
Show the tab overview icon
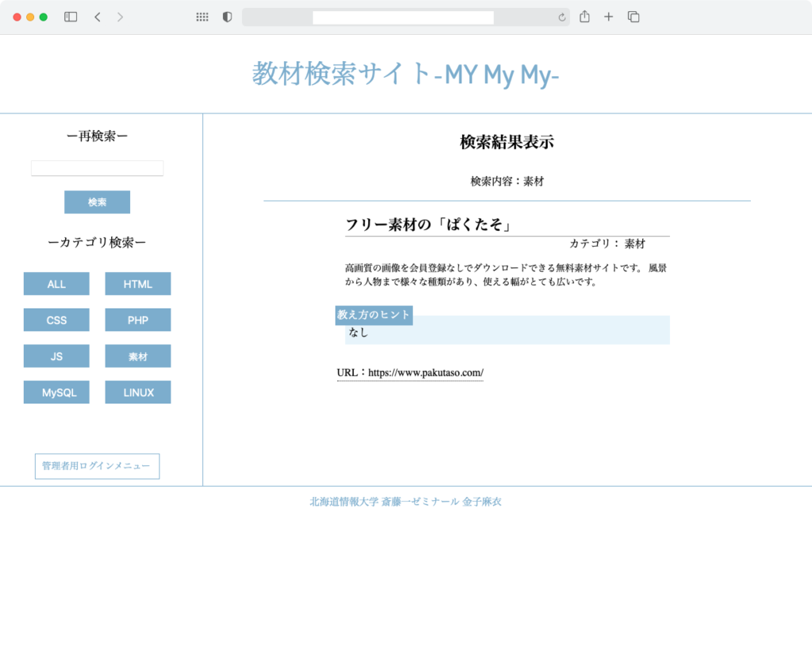click(x=634, y=17)
